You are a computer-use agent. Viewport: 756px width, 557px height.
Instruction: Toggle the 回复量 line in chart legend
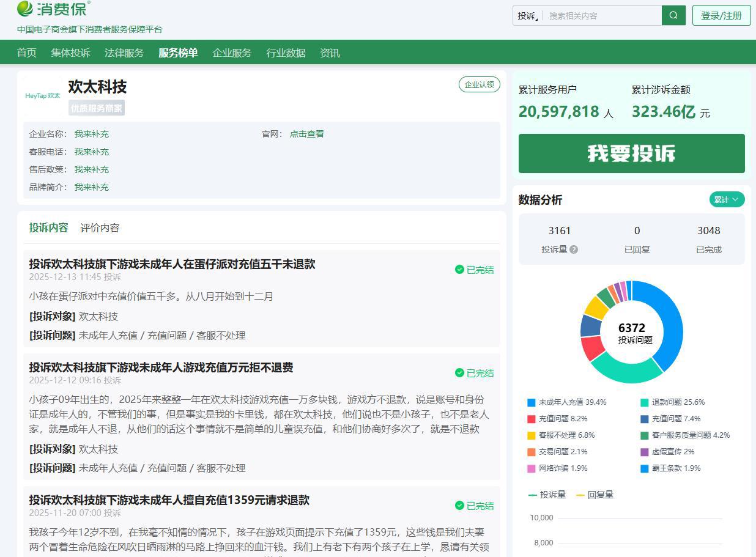click(x=595, y=495)
